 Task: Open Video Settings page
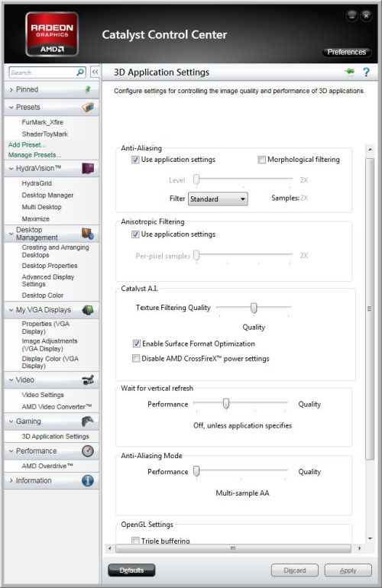coord(43,395)
